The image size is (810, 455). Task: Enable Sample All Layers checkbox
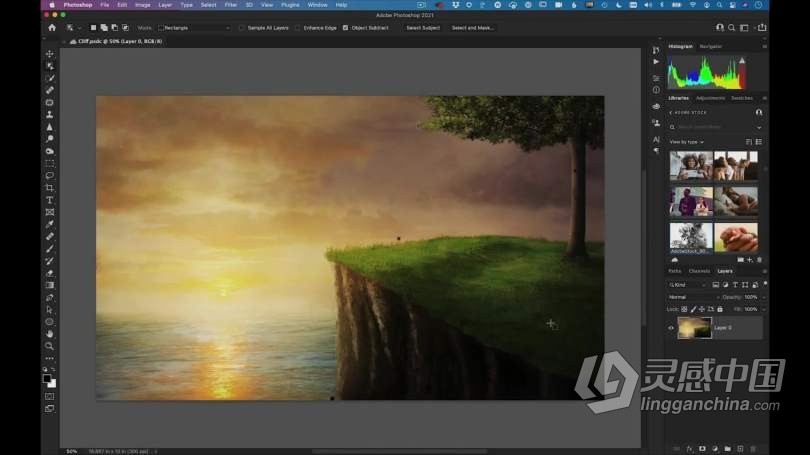[x=242, y=28]
